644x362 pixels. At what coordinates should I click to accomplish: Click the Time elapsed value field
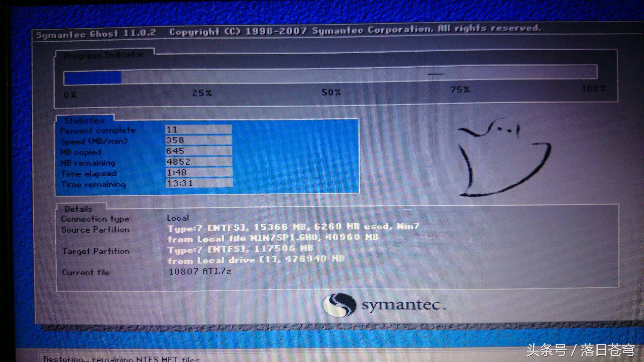pos(199,173)
